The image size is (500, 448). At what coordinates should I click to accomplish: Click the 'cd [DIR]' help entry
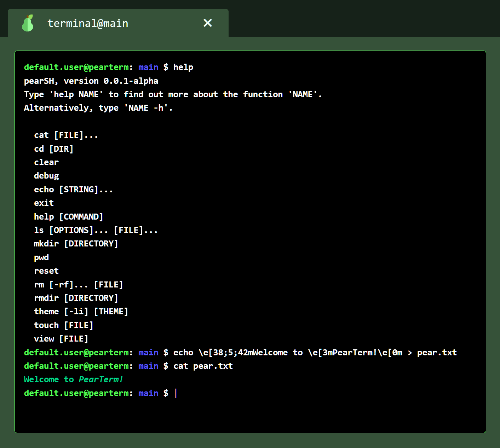click(x=53, y=149)
